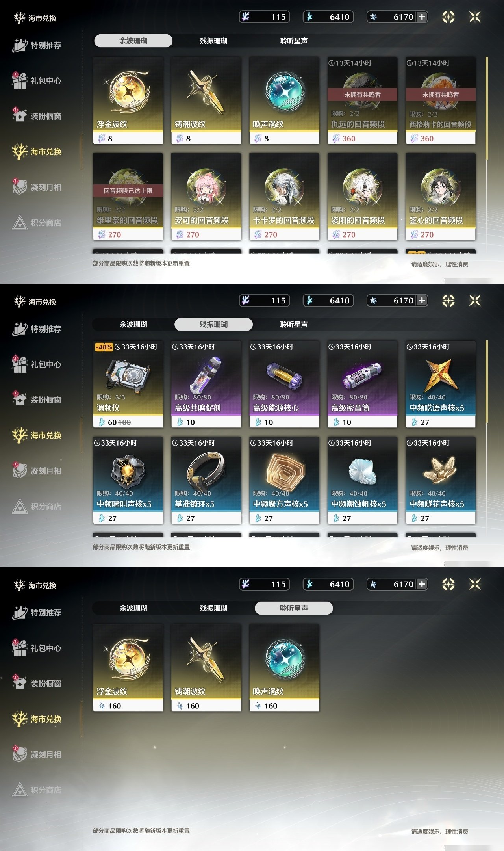504x851 pixels.
Task: Open locked 仇远的回音频段 costing 360
Action: [x=362, y=100]
